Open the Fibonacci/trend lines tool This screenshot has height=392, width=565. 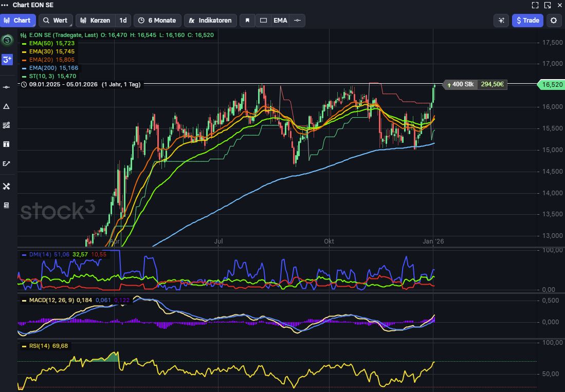(7, 125)
